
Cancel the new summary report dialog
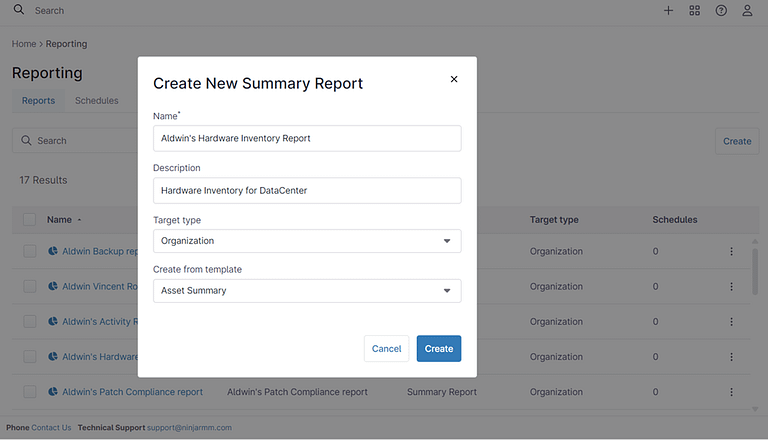click(386, 348)
